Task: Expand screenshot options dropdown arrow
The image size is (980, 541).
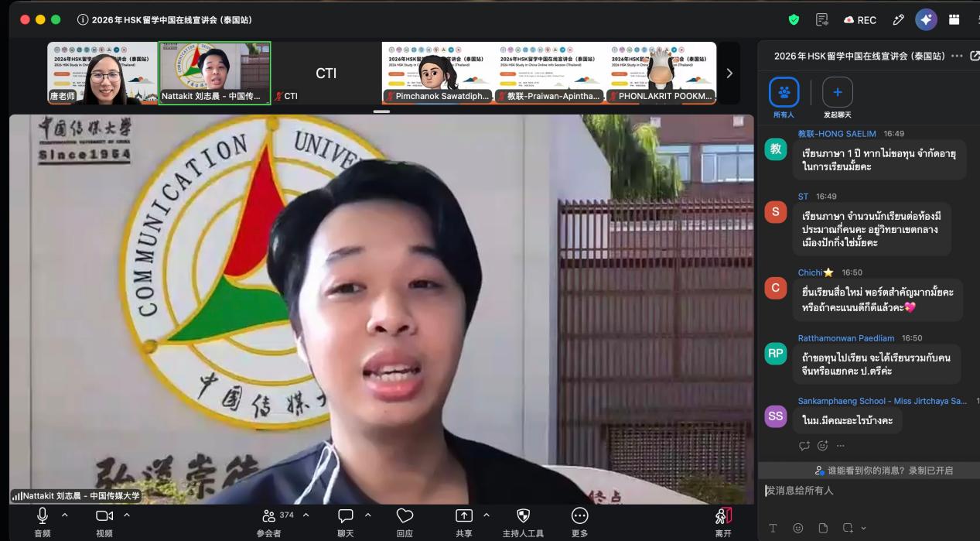Action: pos(863,529)
